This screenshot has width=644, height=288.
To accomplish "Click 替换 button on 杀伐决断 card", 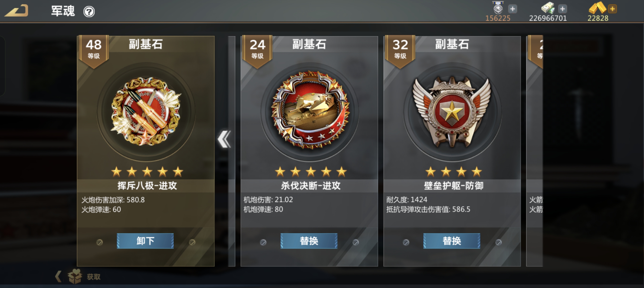I will (309, 241).
